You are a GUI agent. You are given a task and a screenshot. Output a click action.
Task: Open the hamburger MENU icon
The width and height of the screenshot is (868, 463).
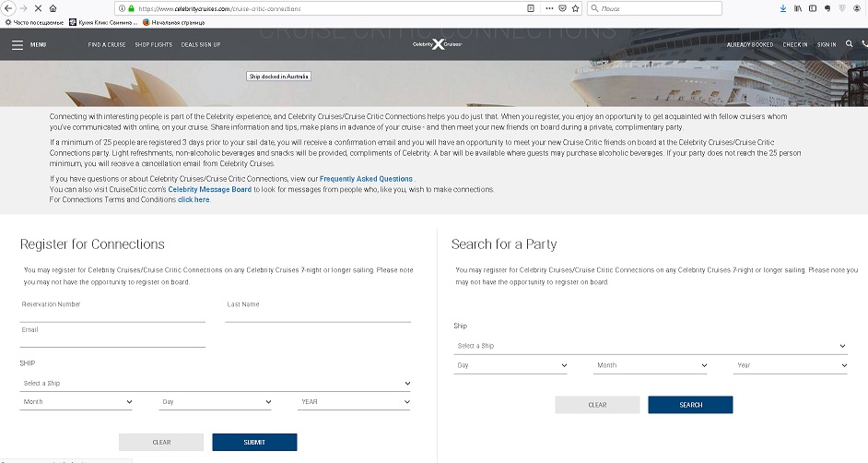pos(18,45)
